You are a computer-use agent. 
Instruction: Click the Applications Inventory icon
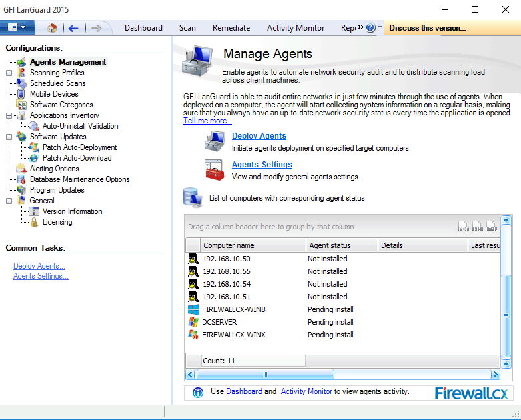21,115
